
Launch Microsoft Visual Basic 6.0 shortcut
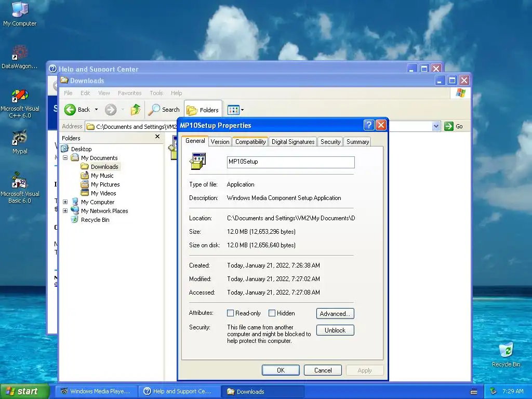click(20, 188)
